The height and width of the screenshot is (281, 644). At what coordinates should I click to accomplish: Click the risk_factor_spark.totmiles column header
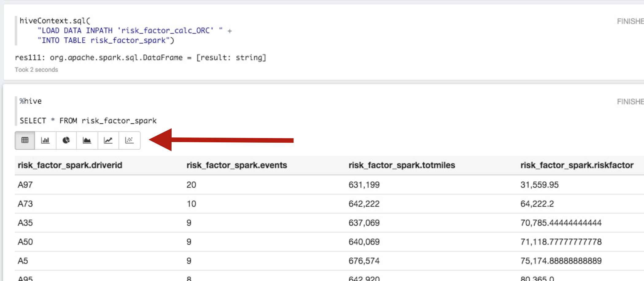pos(402,165)
